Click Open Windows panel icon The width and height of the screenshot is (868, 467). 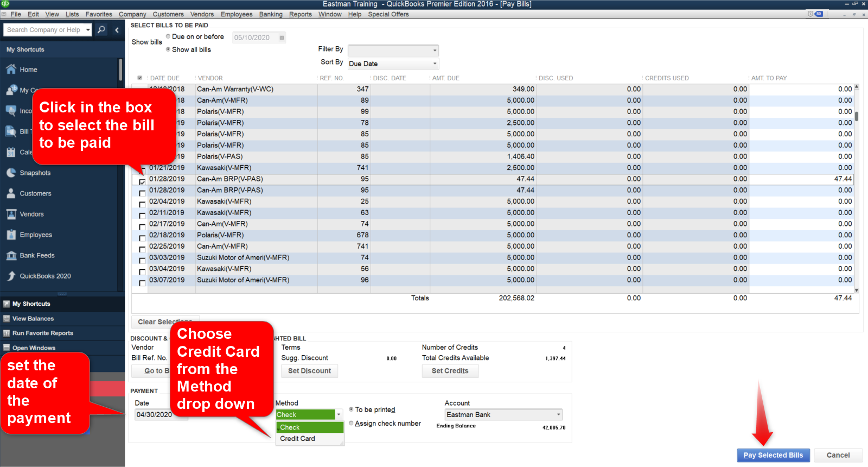click(7, 348)
